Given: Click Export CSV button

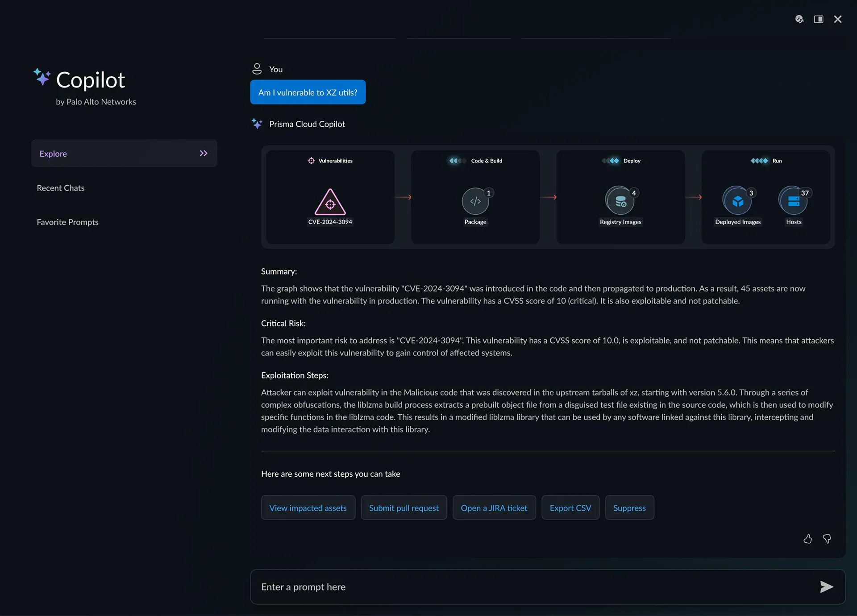Looking at the screenshot, I should click(x=570, y=508).
